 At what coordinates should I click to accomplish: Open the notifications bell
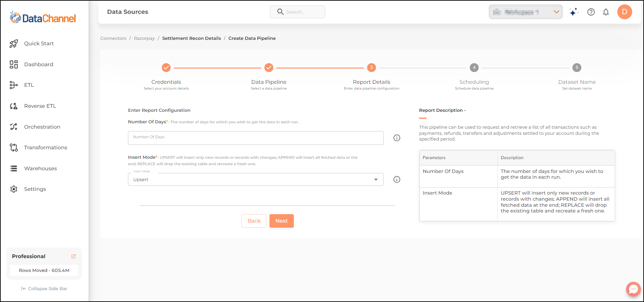pos(606,12)
